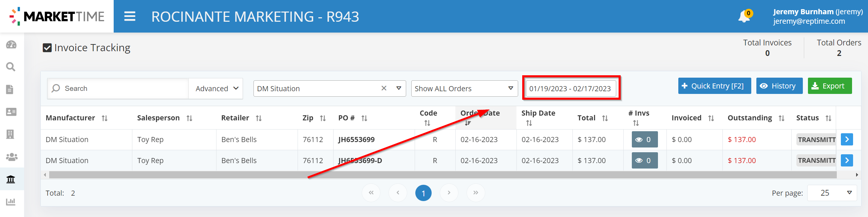Open the History button
This screenshot has width=868, height=217.
click(779, 86)
